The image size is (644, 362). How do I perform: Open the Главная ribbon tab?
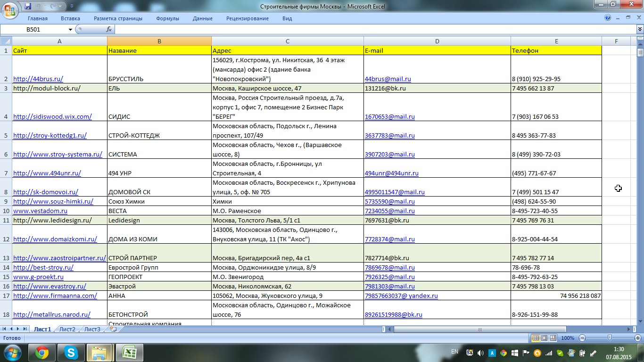tap(38, 18)
